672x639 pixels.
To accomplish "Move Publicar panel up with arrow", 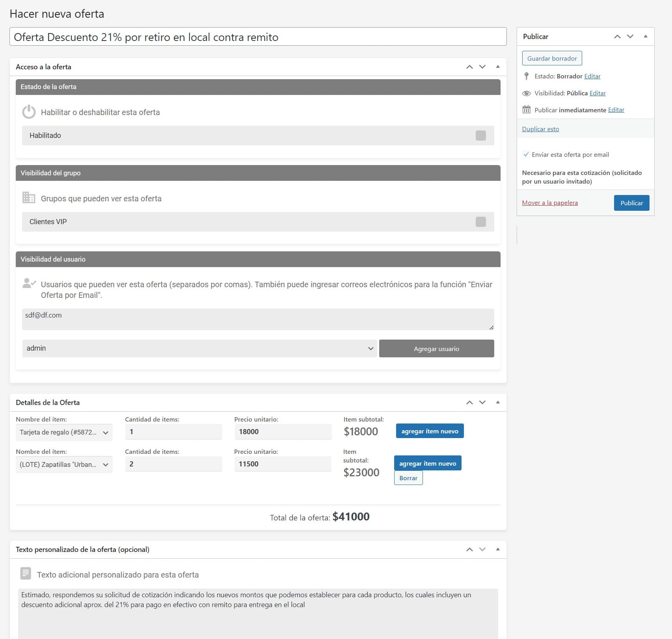I will tap(617, 36).
